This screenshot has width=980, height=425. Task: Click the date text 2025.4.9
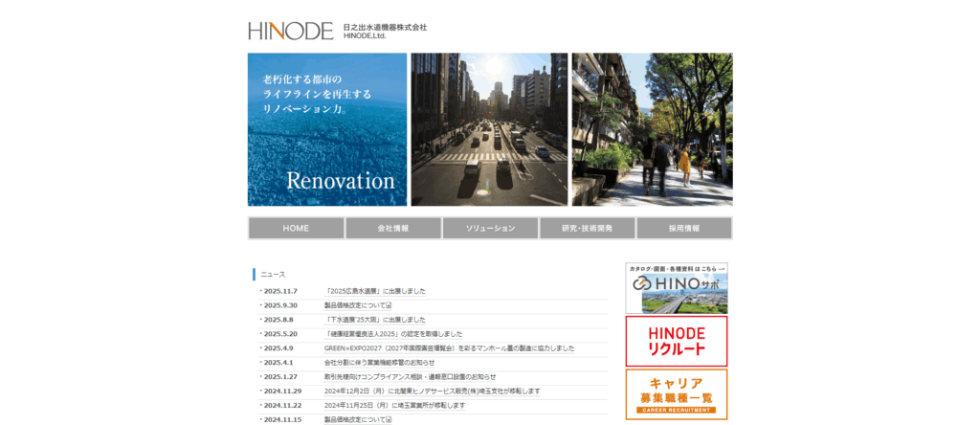click(x=278, y=348)
